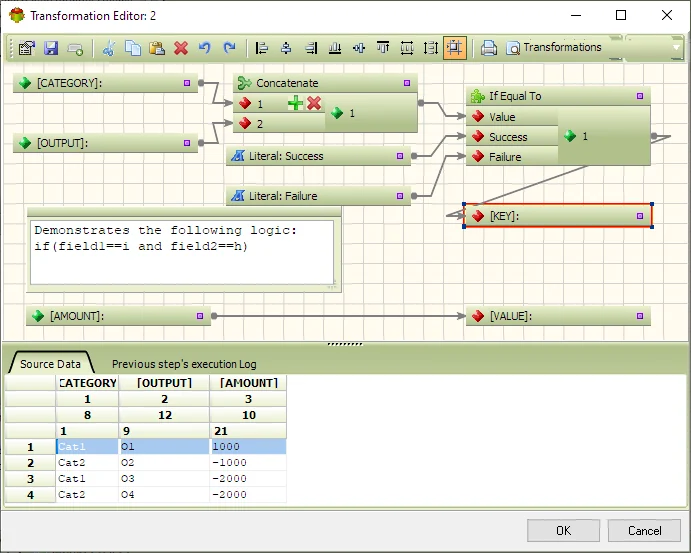Click the comment text box about logic
The width and height of the screenshot is (691, 553).
(182, 252)
